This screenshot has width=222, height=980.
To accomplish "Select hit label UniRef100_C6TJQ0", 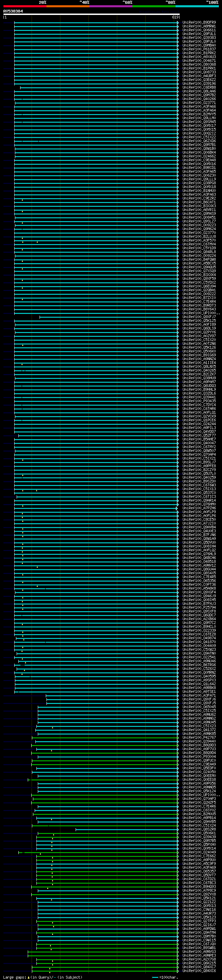I will 199,944.
